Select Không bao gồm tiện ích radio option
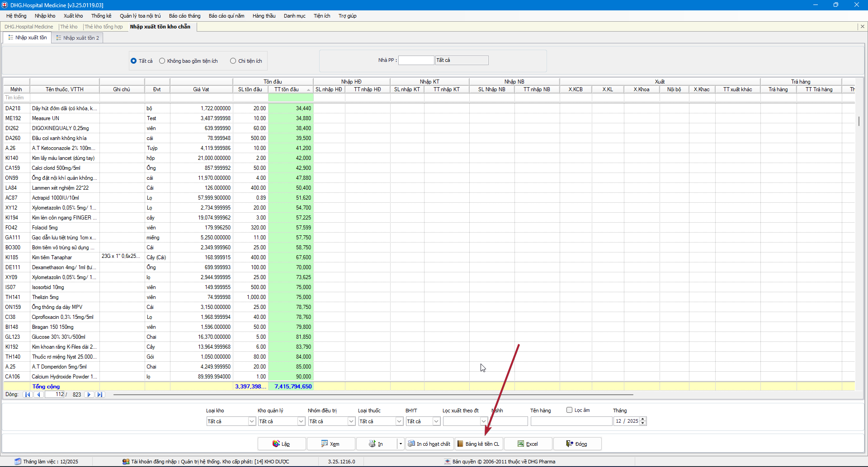Viewport: 868px width, 467px height. point(162,61)
